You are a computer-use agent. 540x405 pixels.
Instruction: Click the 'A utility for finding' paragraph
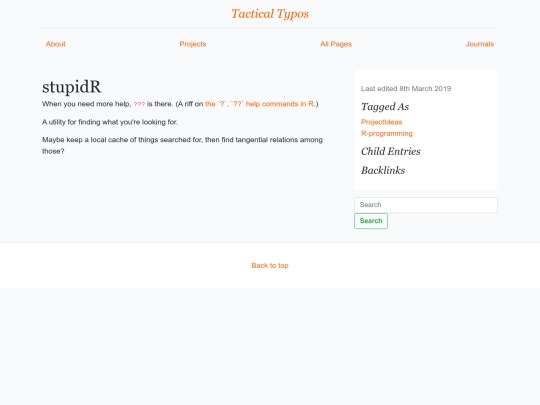pyautogui.click(x=110, y=122)
